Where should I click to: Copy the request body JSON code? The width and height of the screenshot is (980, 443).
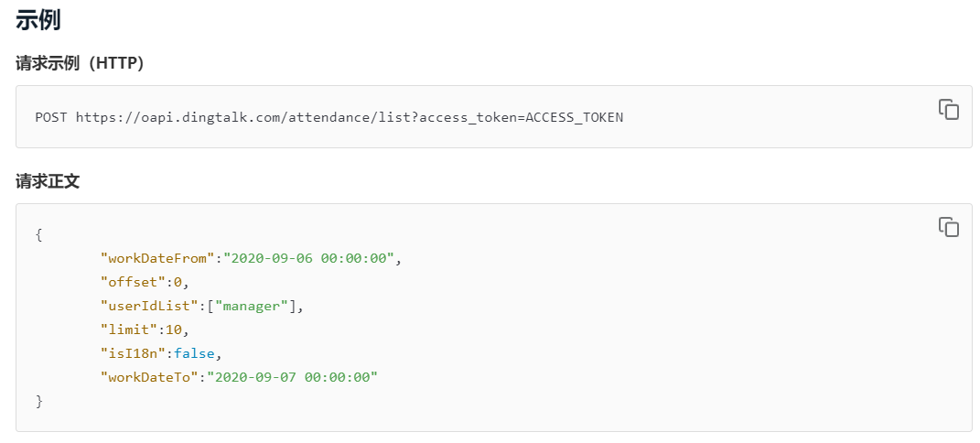click(948, 227)
